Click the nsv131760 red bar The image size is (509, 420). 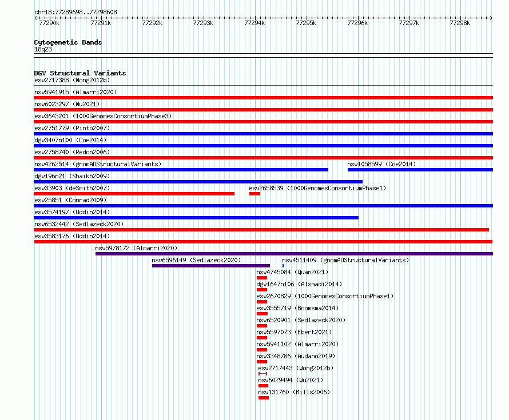click(264, 398)
